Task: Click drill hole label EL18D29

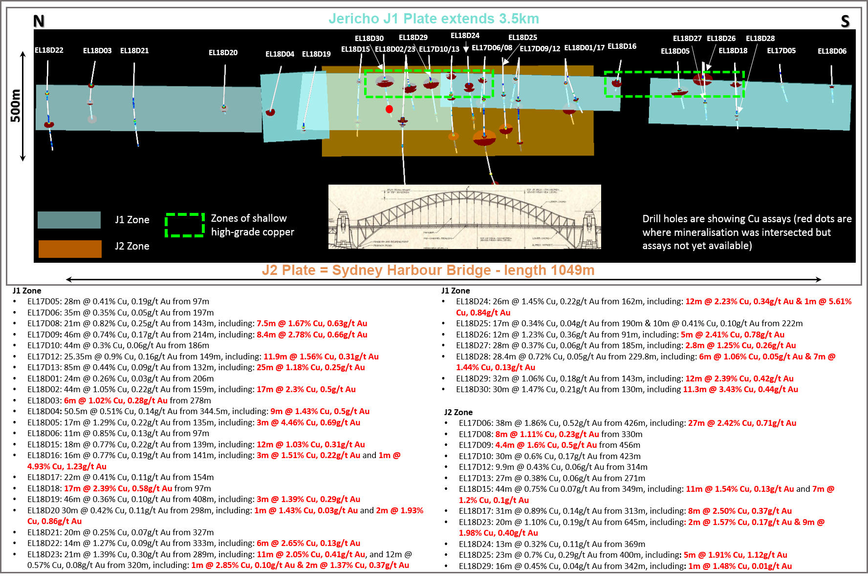Action: point(413,37)
